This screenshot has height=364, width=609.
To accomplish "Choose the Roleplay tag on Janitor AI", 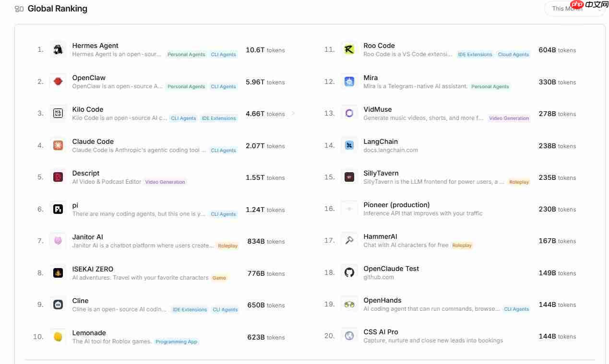I will pos(228,246).
